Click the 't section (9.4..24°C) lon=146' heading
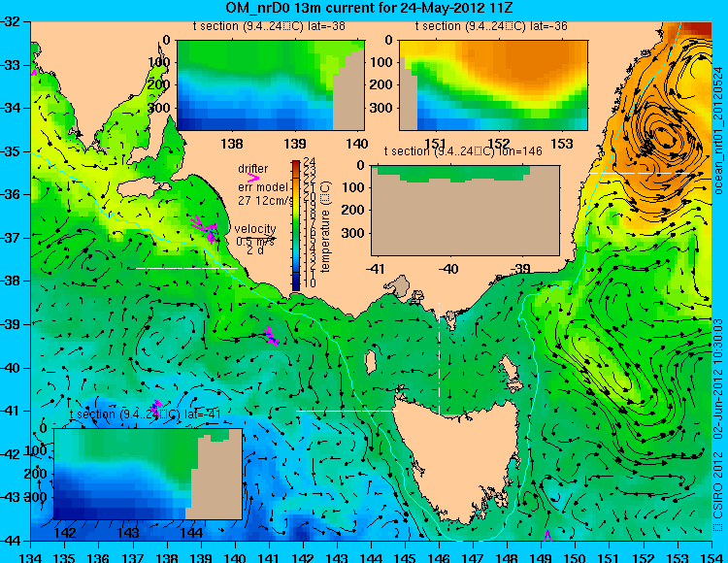The height and width of the screenshot is (563, 728). [463, 151]
